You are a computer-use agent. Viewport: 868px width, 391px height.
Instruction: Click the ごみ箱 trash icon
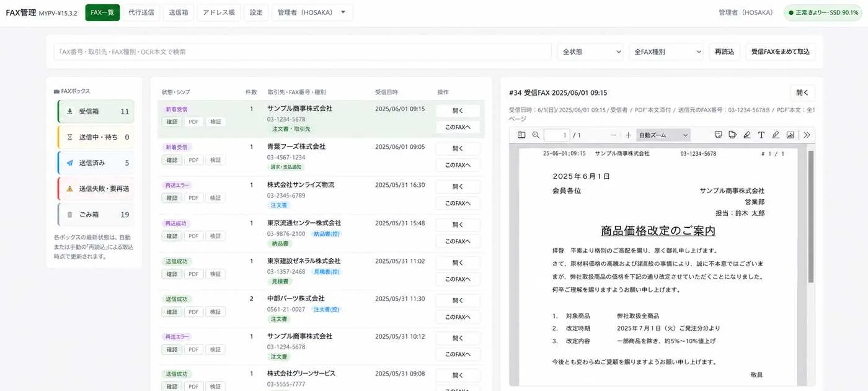(x=69, y=214)
